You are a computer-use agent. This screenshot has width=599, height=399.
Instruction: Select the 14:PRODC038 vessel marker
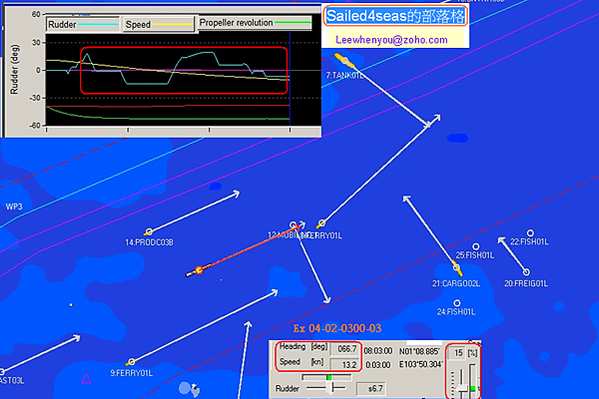[x=149, y=232]
